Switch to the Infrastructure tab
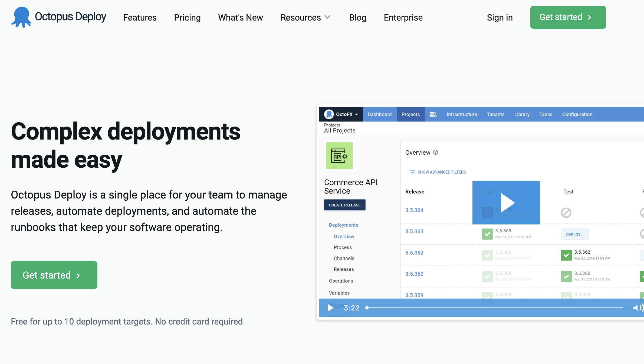Viewport: 644px width, 364px height. (462, 114)
